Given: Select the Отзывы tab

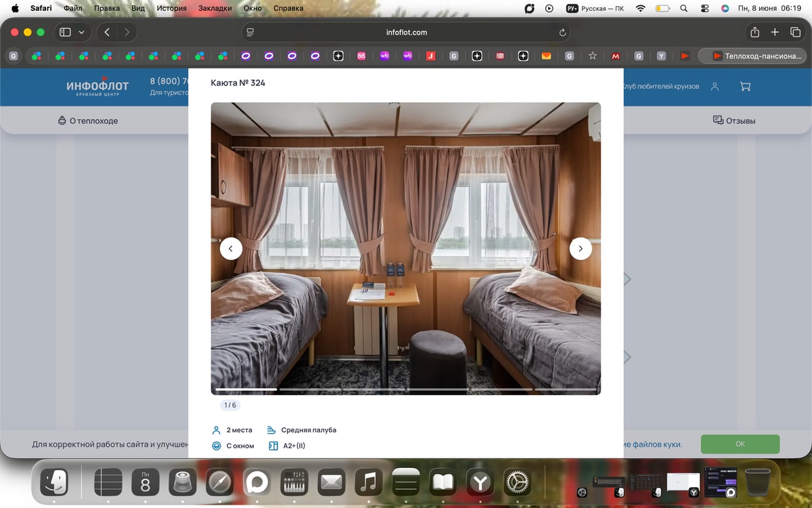Looking at the screenshot, I should point(734,121).
